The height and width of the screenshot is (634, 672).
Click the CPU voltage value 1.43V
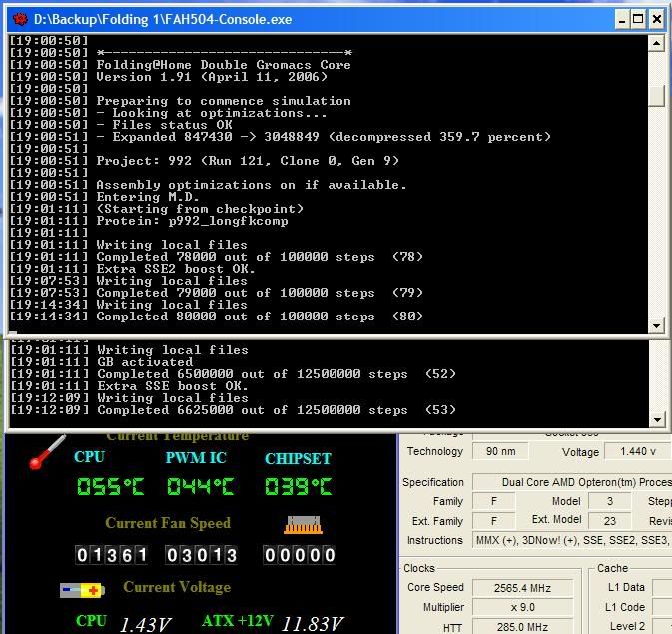[x=145, y=624]
